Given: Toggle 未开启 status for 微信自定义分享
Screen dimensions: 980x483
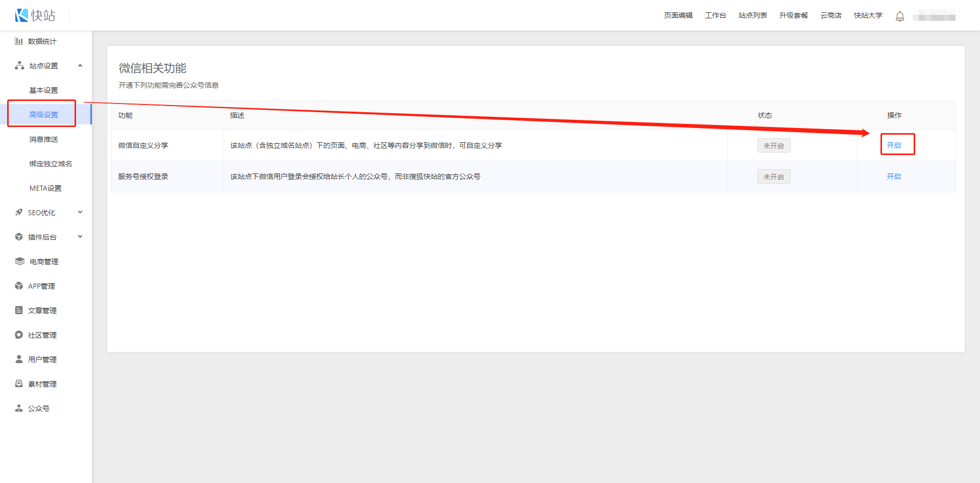Looking at the screenshot, I should click(773, 146).
